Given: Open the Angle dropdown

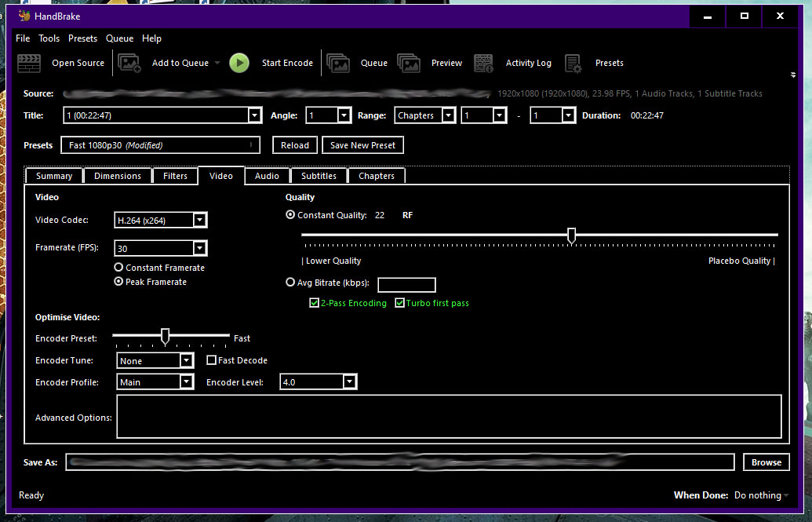Looking at the screenshot, I should tap(344, 115).
